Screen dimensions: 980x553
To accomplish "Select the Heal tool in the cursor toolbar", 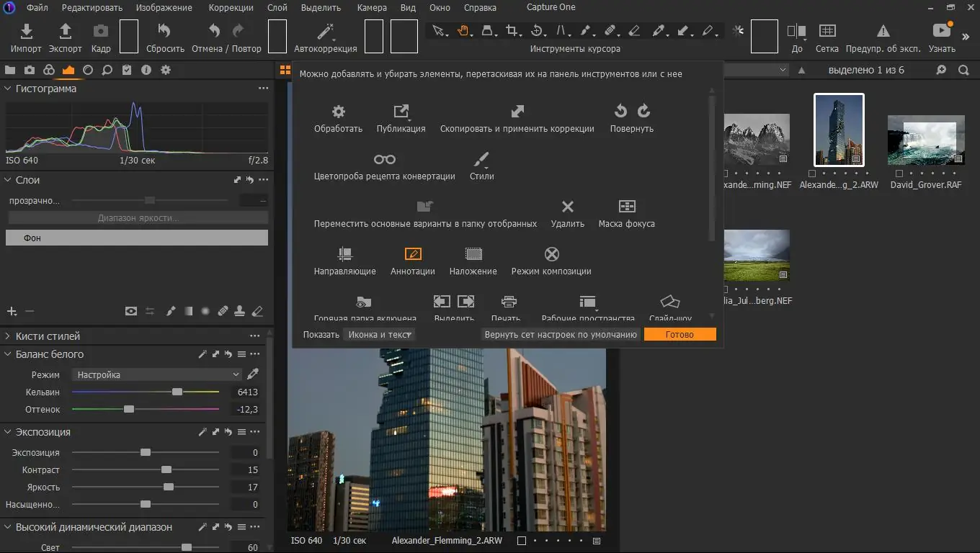I will tap(610, 30).
